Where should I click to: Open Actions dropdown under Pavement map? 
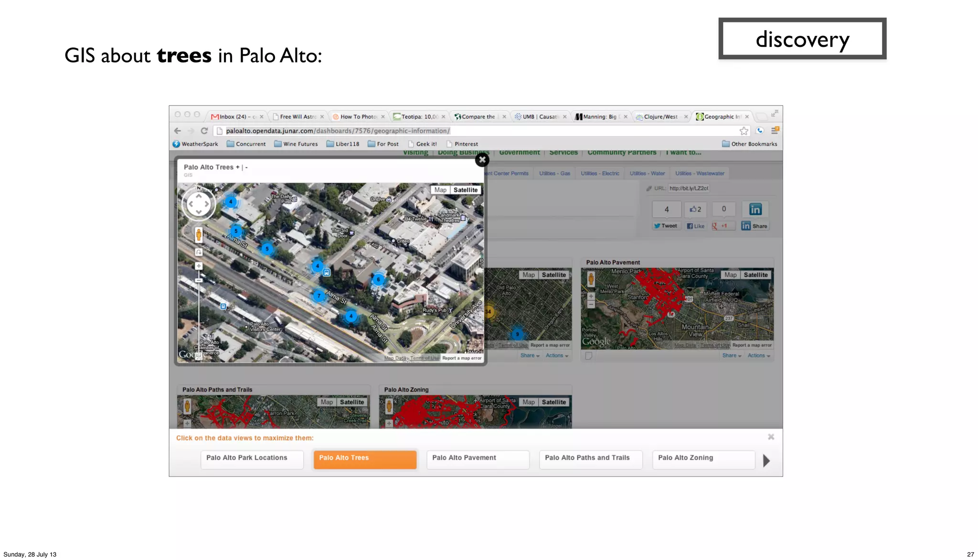[759, 356]
